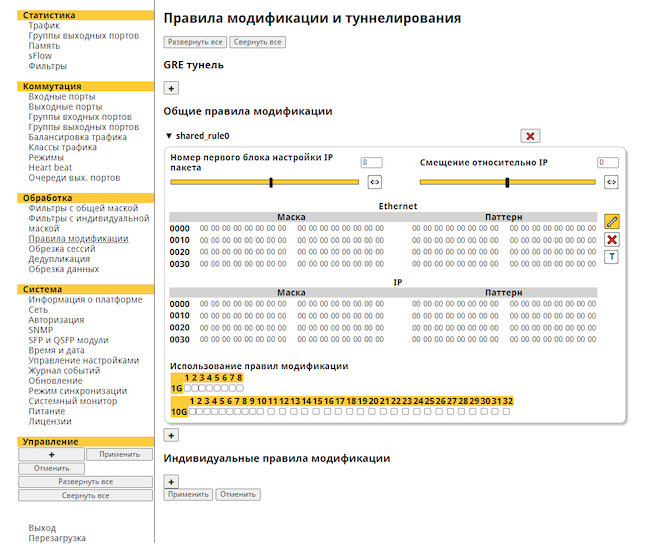
Task: Click Перезагрузка to reboot
Action: click(x=57, y=538)
